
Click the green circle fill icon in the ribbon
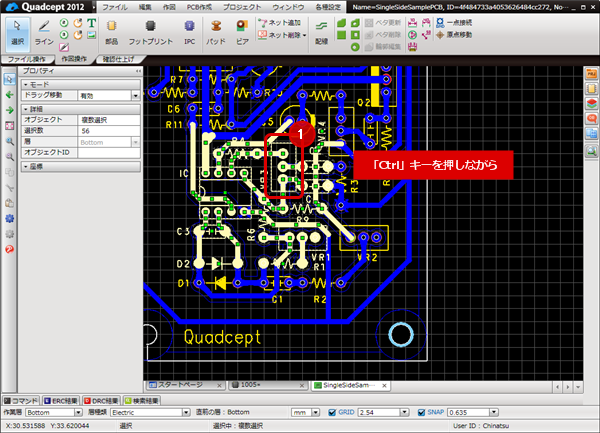pos(355,47)
